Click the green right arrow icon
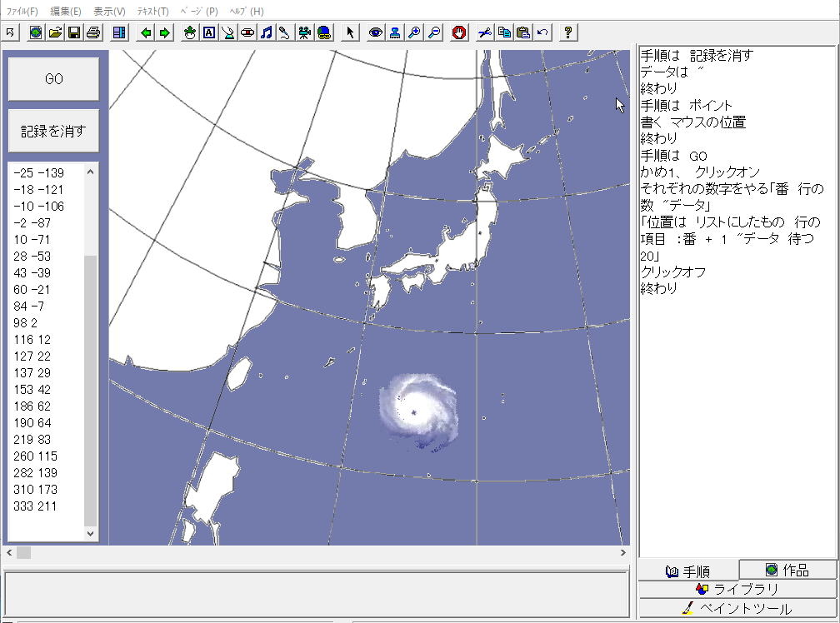The width and height of the screenshot is (840, 623). coord(165,32)
